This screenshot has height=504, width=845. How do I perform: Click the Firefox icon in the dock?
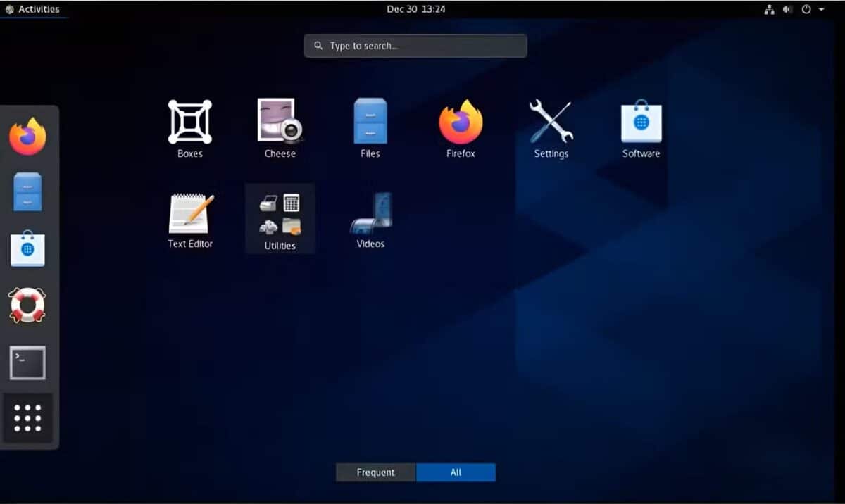pyautogui.click(x=28, y=137)
